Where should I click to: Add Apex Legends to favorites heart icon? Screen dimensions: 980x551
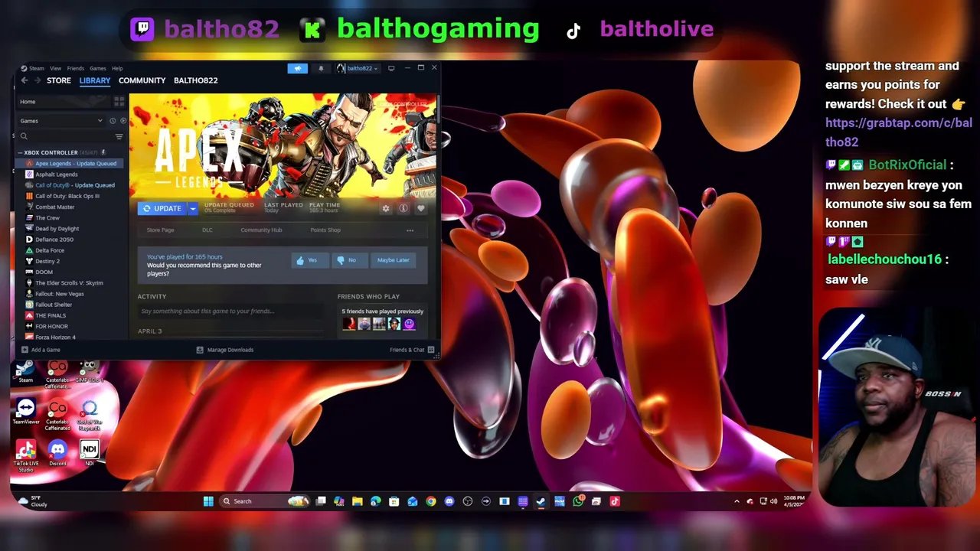[420, 208]
